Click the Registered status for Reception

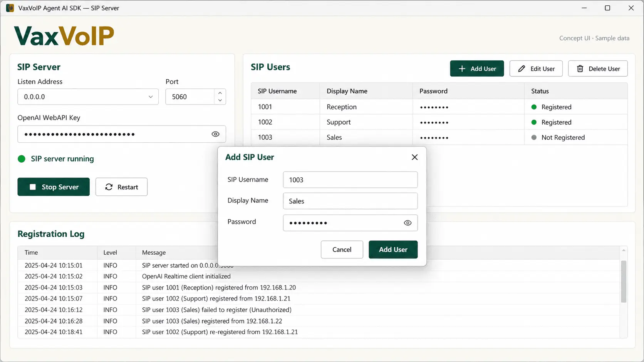pos(552,107)
